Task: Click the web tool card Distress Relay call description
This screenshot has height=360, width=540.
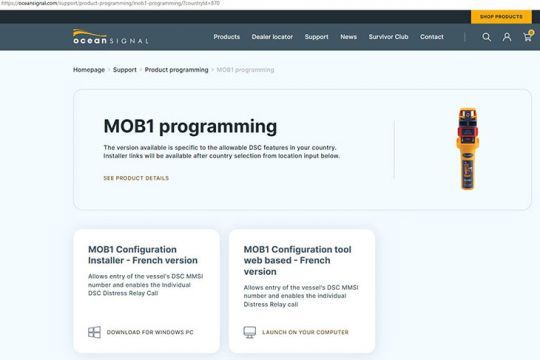Action: coord(301,296)
